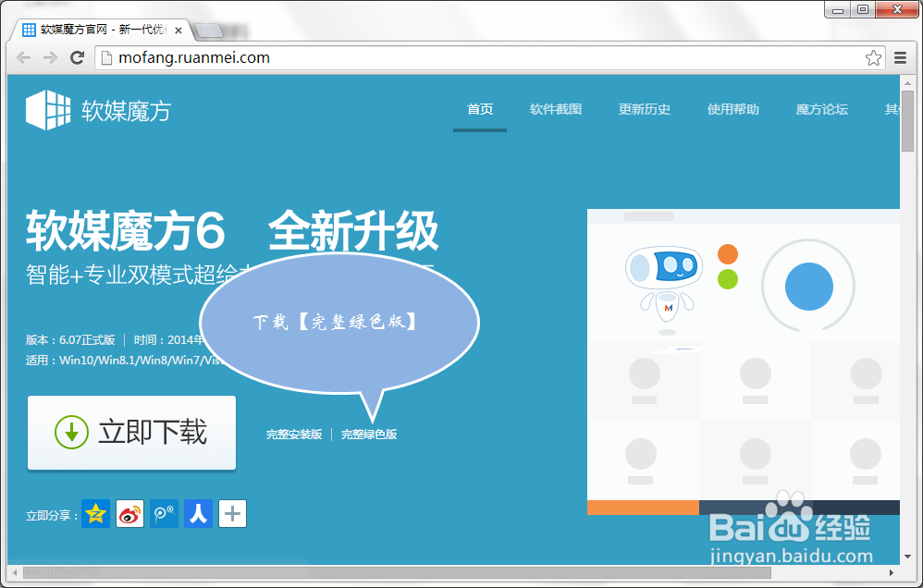This screenshot has height=588, width=923.
Task: Click the 软媒魔方 cube logo
Action: point(48,109)
